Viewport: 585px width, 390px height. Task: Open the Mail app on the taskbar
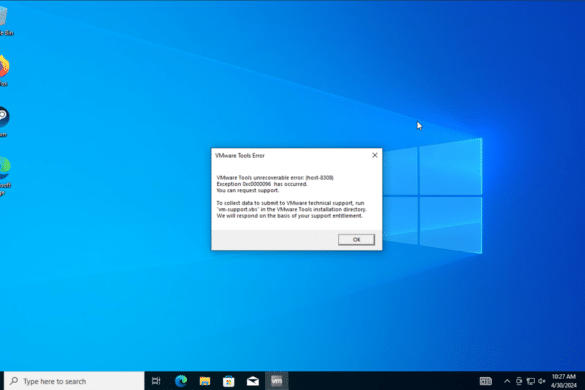pos(253,381)
